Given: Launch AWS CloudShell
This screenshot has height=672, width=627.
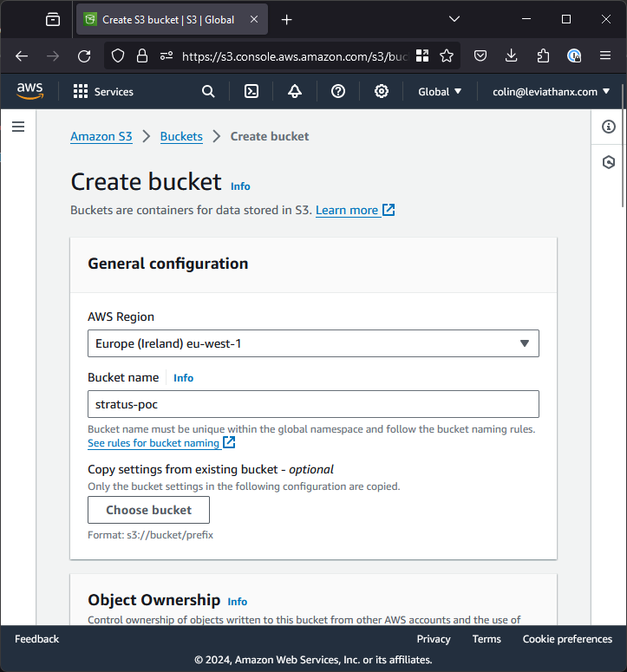Looking at the screenshot, I should 251,91.
